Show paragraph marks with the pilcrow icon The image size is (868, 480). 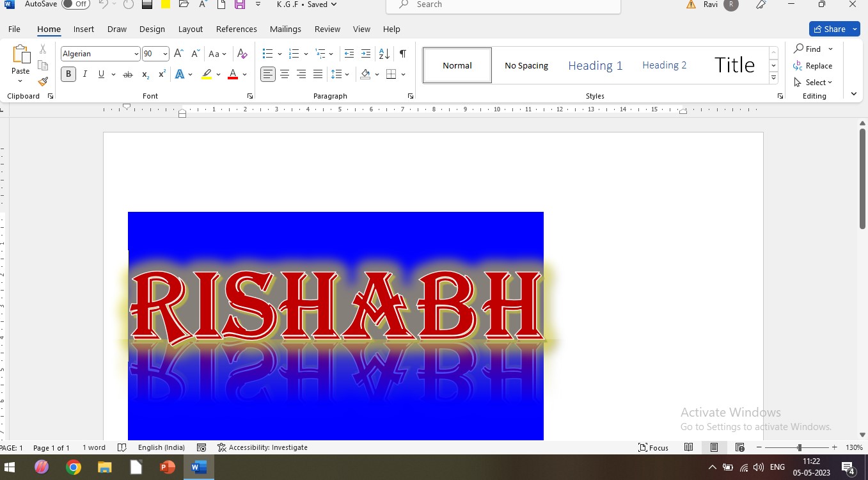point(402,54)
